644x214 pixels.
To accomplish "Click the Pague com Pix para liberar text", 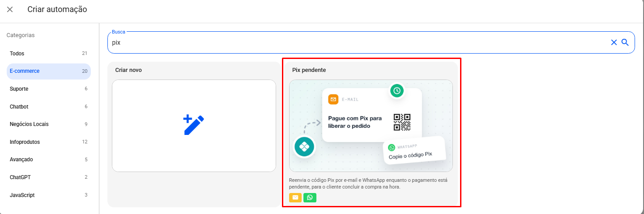I will [x=355, y=122].
